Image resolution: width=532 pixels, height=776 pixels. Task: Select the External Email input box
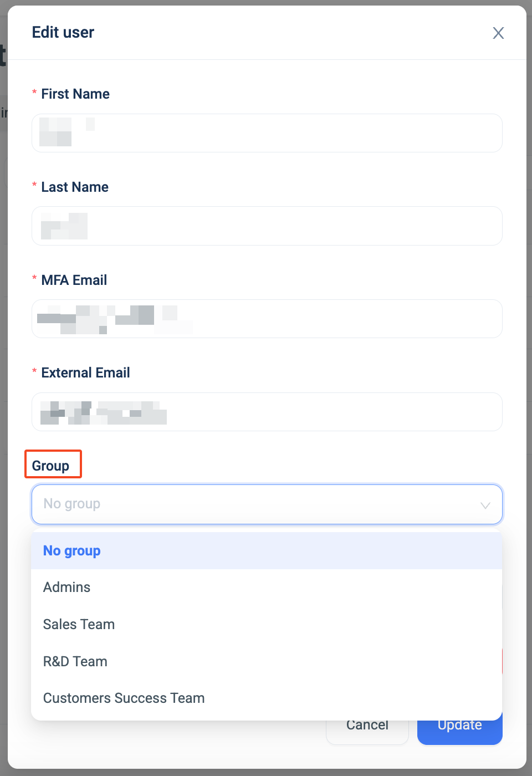tap(267, 412)
